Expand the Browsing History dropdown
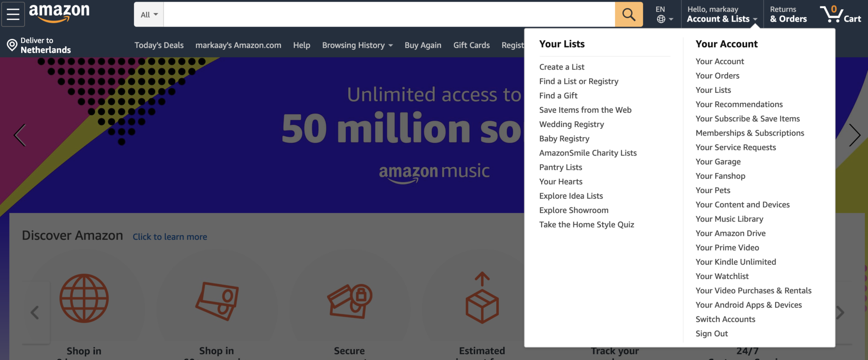 [357, 45]
